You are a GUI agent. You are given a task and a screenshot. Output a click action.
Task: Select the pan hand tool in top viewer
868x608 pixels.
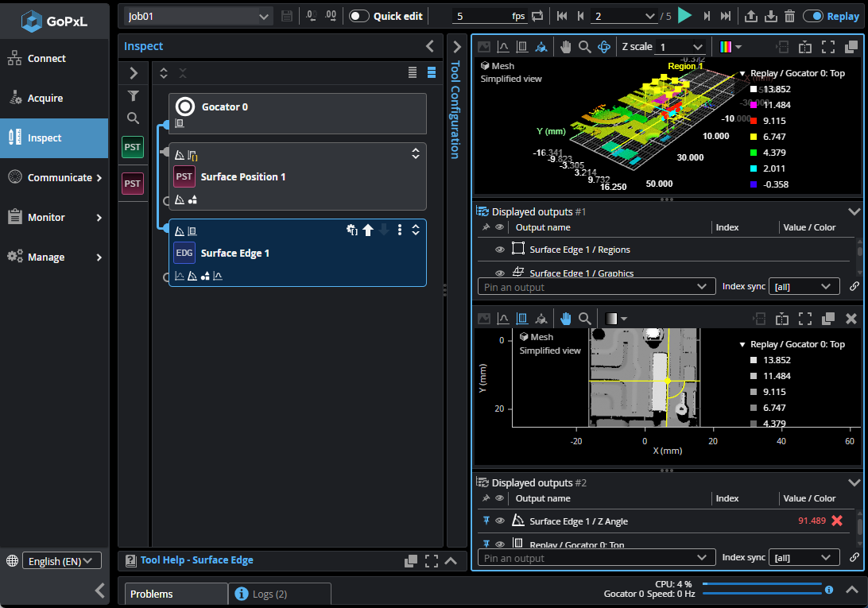565,47
